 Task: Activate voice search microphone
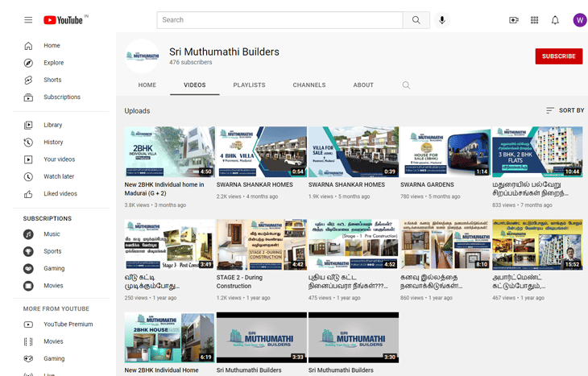[x=442, y=20]
